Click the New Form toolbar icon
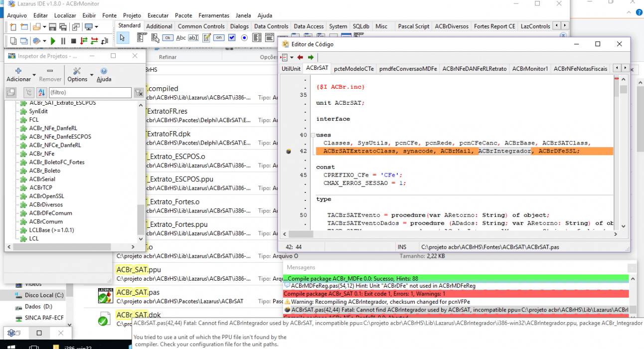 click(x=24, y=27)
